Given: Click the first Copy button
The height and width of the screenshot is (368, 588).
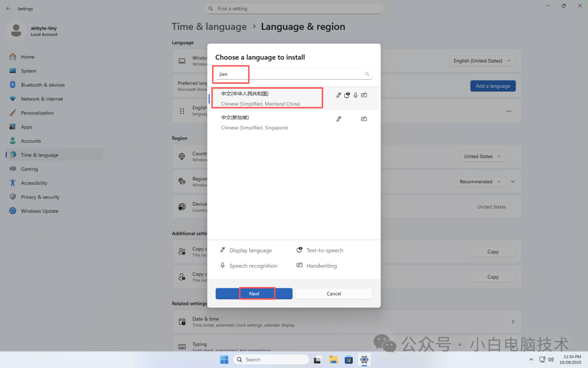Looking at the screenshot, I should [x=493, y=251].
